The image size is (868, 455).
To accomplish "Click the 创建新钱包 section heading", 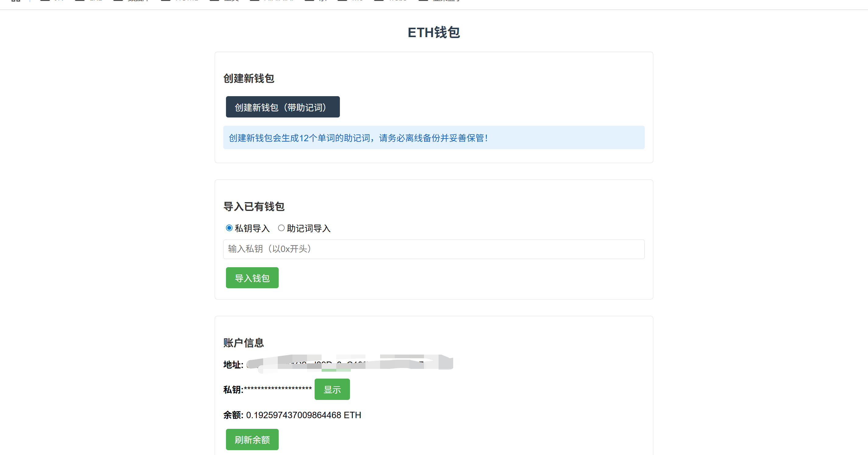I will tap(249, 79).
